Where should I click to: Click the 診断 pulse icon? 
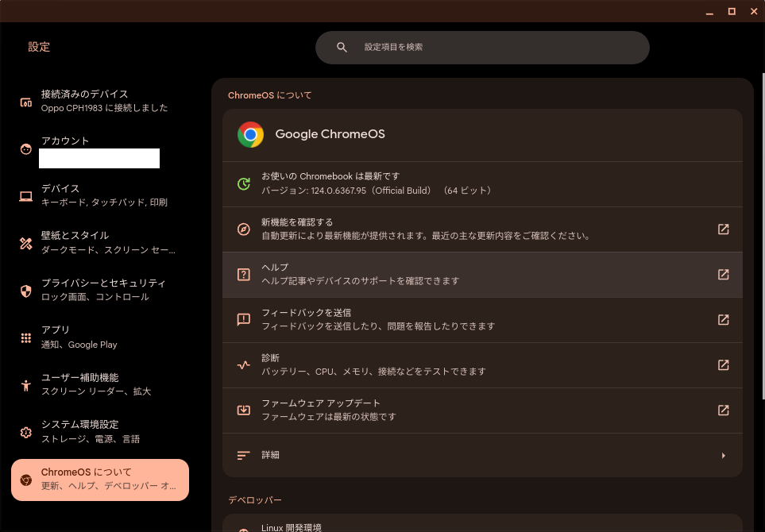pyautogui.click(x=243, y=364)
